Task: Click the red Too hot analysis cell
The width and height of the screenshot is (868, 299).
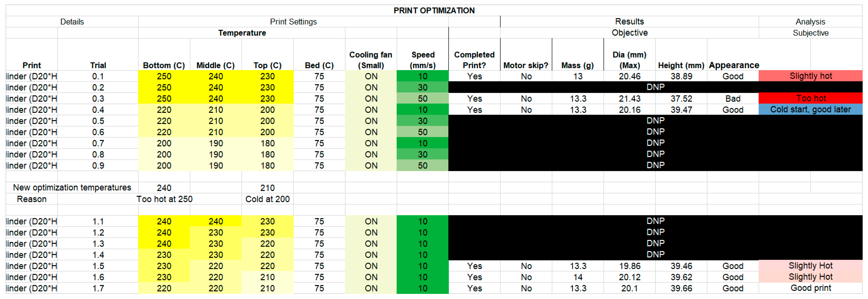Action: pos(810,98)
